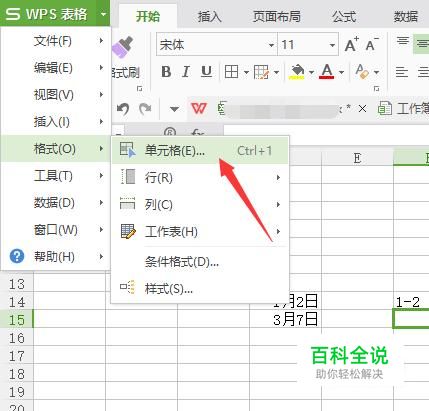Choose Cells(E)... in format submenu
The image size is (429, 411).
click(200, 151)
